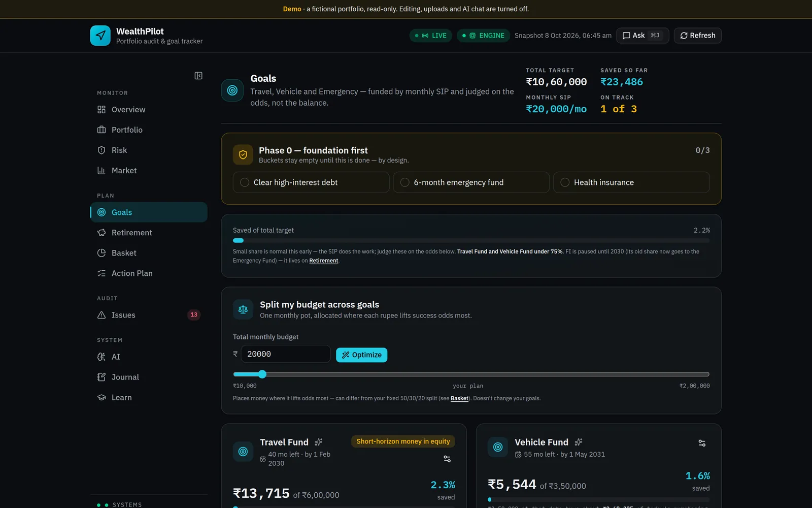Viewport: 812px width, 508px height.
Task: Open the AI system page
Action: tap(149, 357)
